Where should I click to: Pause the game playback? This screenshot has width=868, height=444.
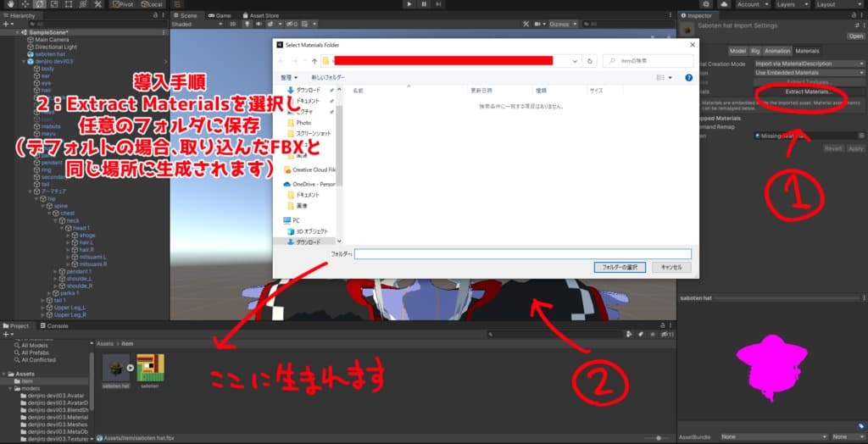pyautogui.click(x=424, y=4)
